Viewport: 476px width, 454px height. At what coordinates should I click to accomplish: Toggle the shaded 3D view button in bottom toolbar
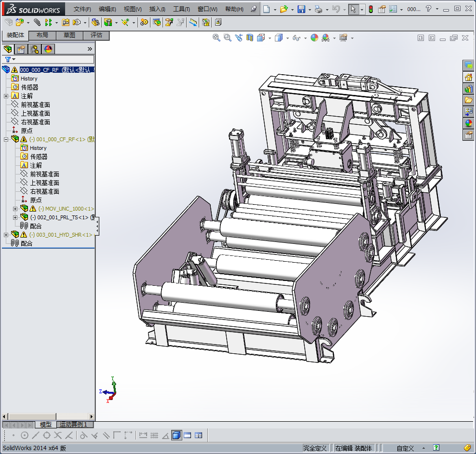click(177, 435)
